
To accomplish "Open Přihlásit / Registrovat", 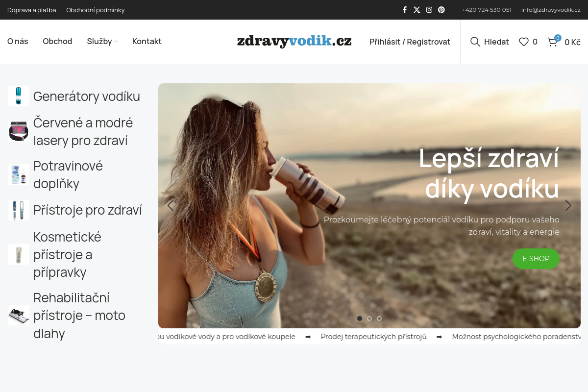I will click(410, 42).
